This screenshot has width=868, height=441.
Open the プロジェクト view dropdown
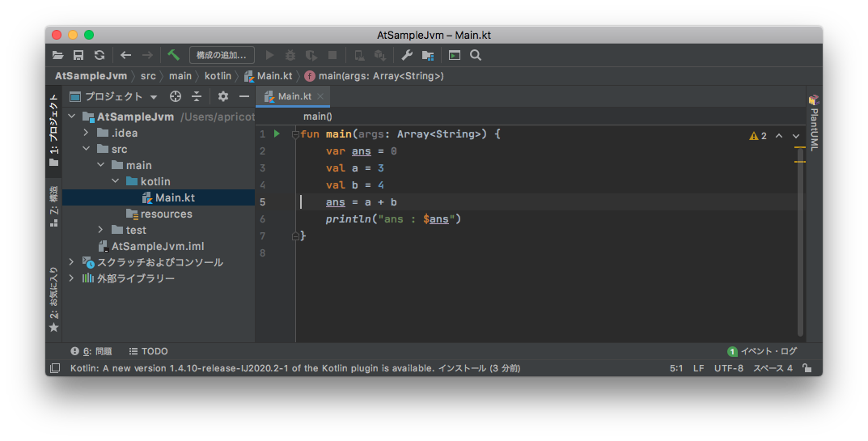pyautogui.click(x=154, y=97)
